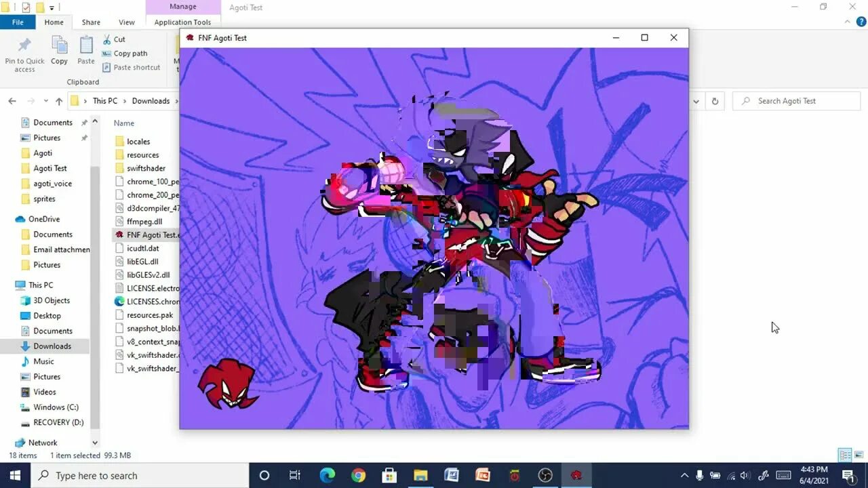Launch Microsoft Edge from the taskbar
Screen dimensions: 868x488
pos(327,475)
